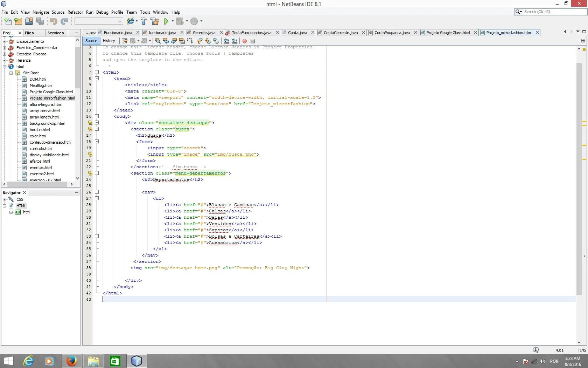588x368 pixels.
Task: Click the editor vertical scrollbar
Action: click(x=579, y=175)
